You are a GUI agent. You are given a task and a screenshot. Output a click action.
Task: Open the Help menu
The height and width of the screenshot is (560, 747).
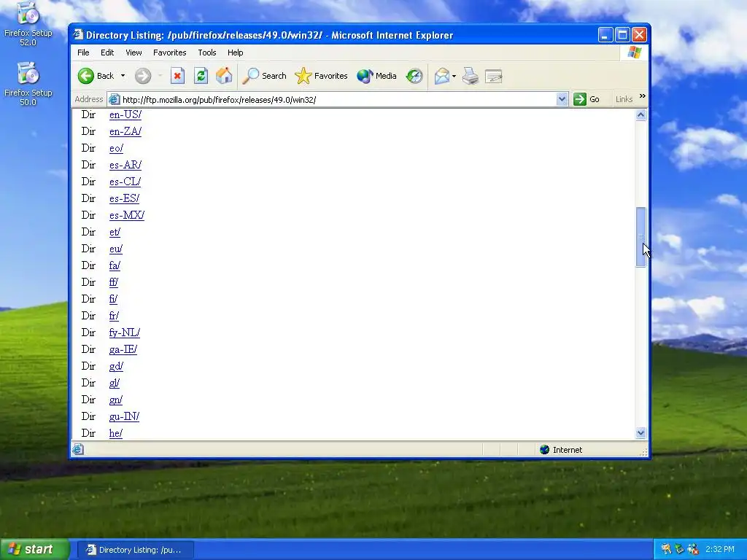pyautogui.click(x=235, y=52)
